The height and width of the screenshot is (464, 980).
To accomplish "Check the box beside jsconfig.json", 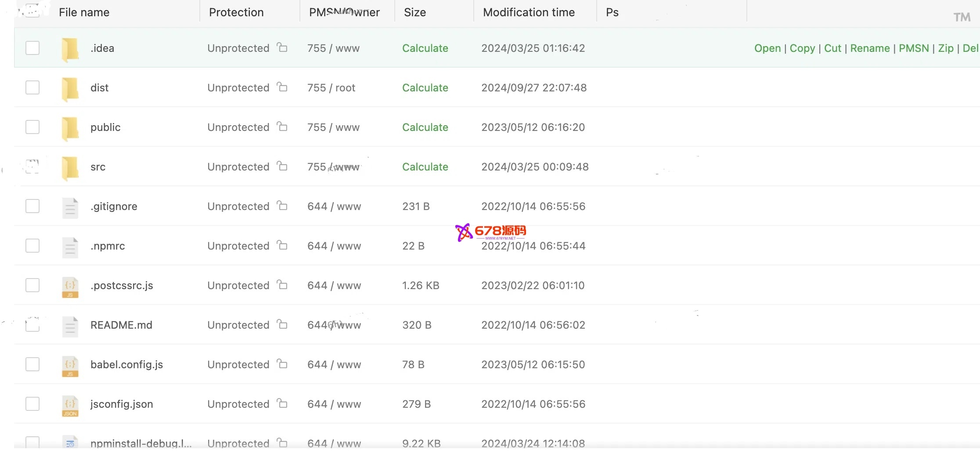I will pos(32,404).
